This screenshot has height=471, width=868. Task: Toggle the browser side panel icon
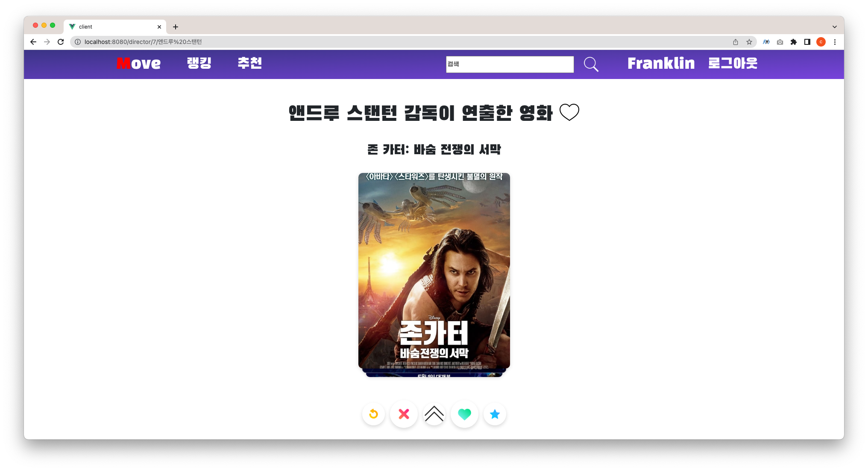tap(807, 42)
